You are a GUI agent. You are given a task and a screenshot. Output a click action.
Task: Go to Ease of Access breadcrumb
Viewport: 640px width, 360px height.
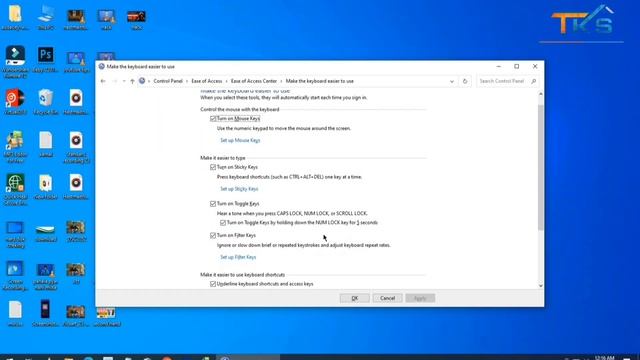[207, 81]
